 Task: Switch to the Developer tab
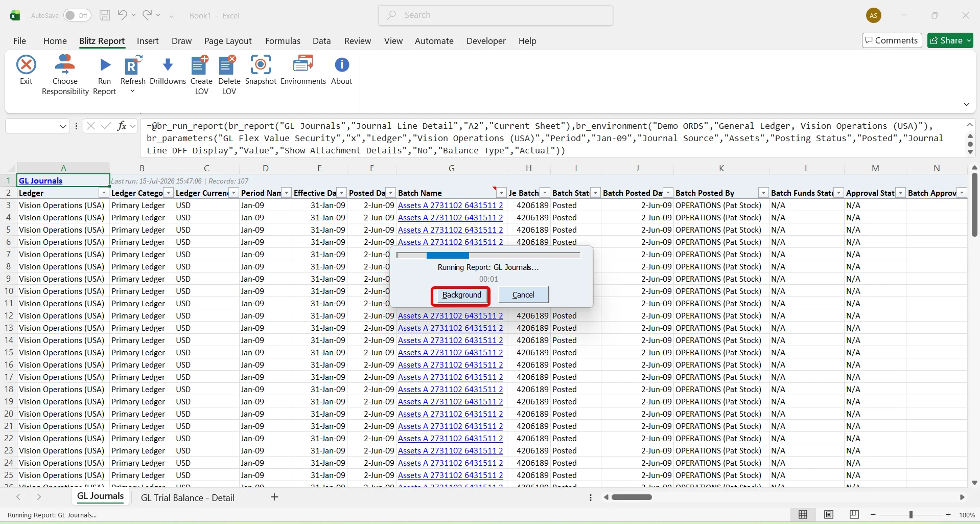click(x=486, y=41)
